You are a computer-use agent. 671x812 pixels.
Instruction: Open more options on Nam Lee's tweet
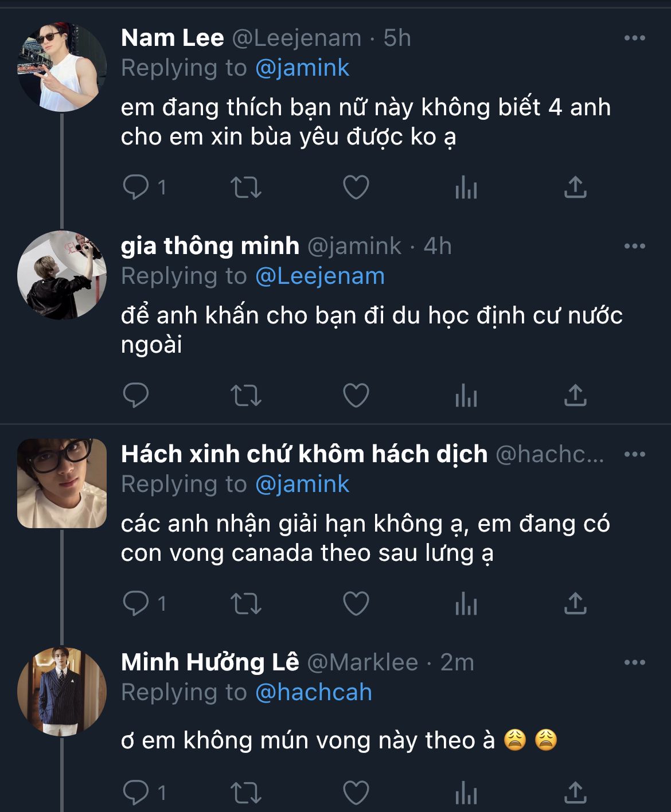pos(634,38)
